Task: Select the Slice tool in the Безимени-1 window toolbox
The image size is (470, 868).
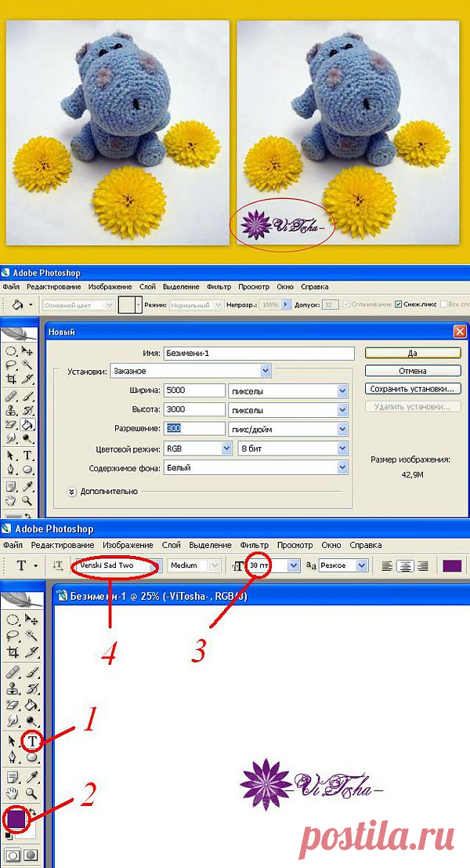Action: (31, 652)
